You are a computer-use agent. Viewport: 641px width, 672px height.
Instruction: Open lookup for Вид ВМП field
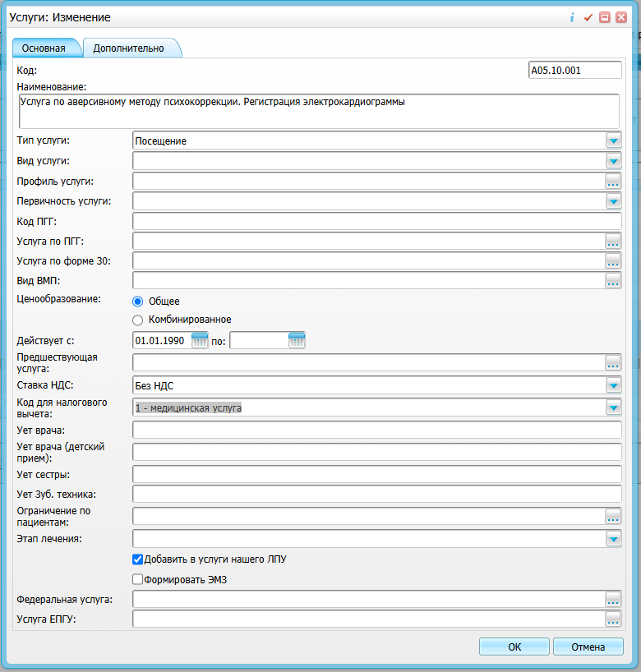tap(613, 281)
